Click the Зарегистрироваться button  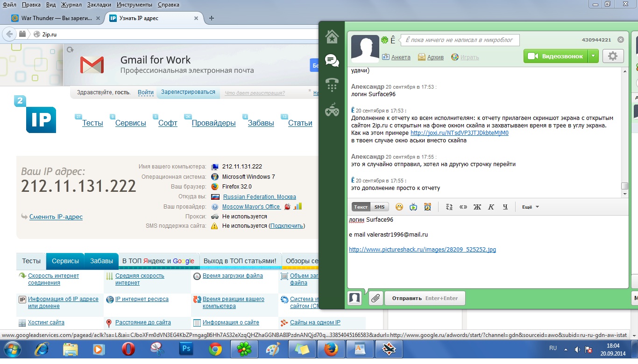[188, 92]
